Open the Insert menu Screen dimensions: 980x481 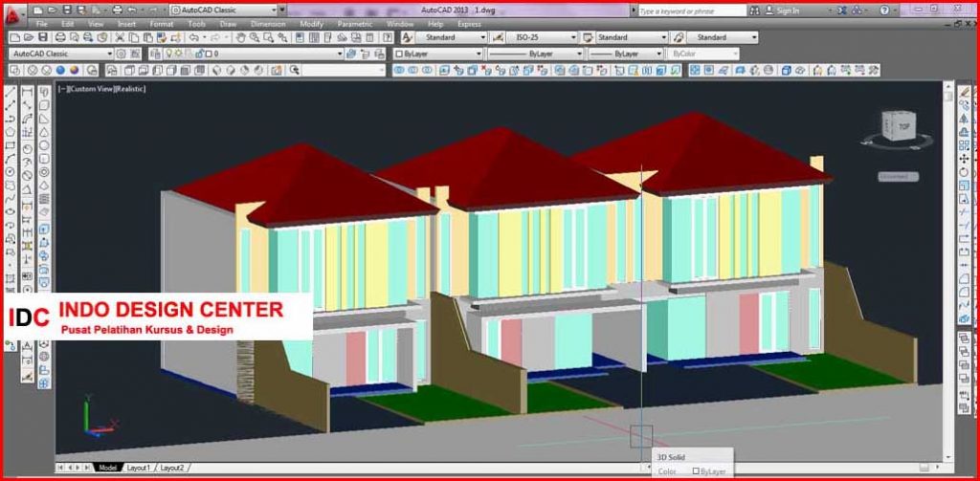tap(127, 24)
